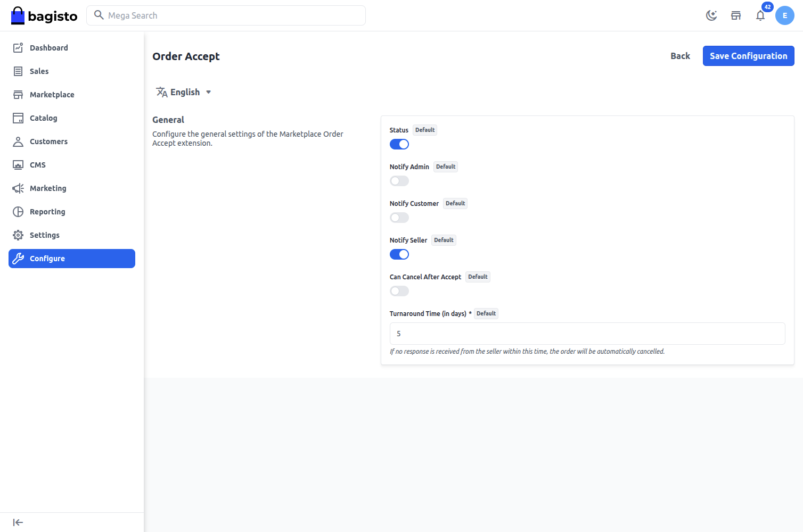Open the English language dropdown arrow
The image size is (803, 532).
209,92
